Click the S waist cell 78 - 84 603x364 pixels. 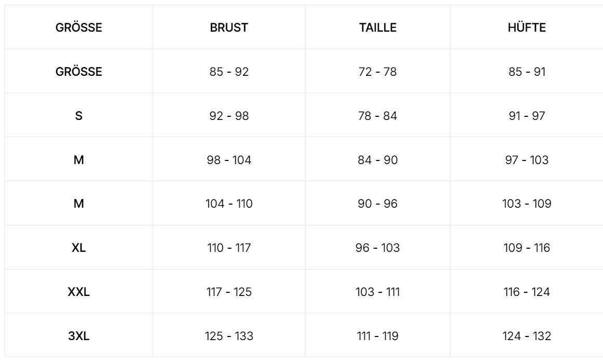coord(378,116)
